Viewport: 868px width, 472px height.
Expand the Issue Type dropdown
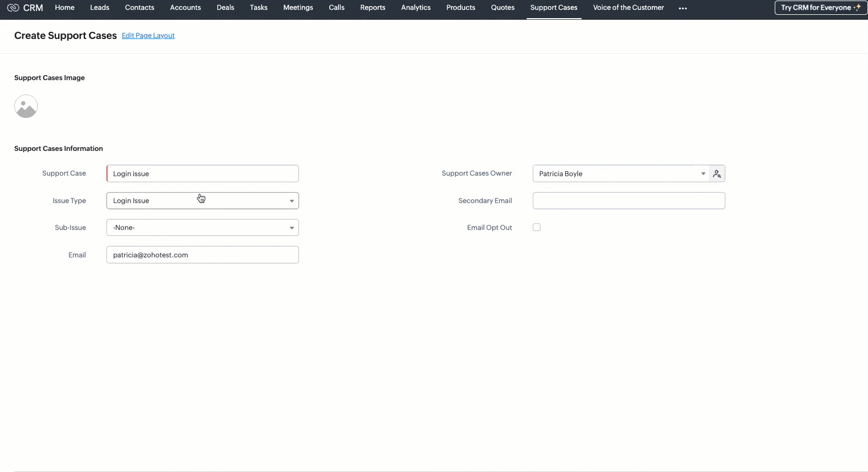click(202, 201)
